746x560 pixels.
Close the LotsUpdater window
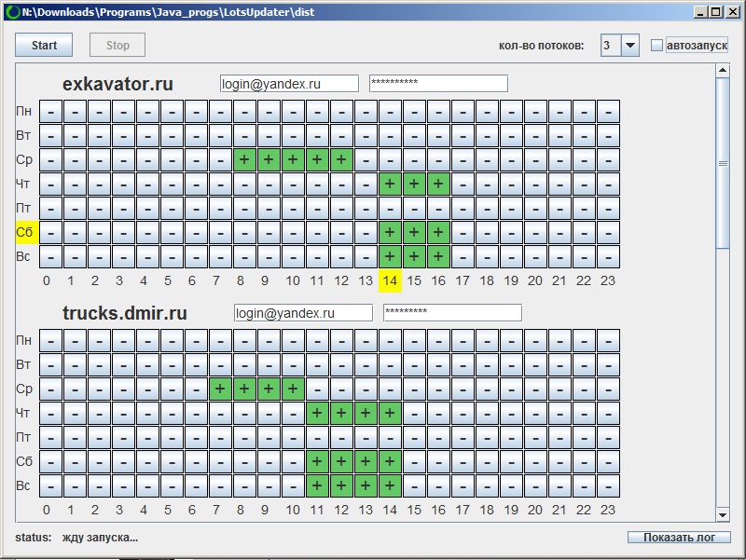pos(733,12)
